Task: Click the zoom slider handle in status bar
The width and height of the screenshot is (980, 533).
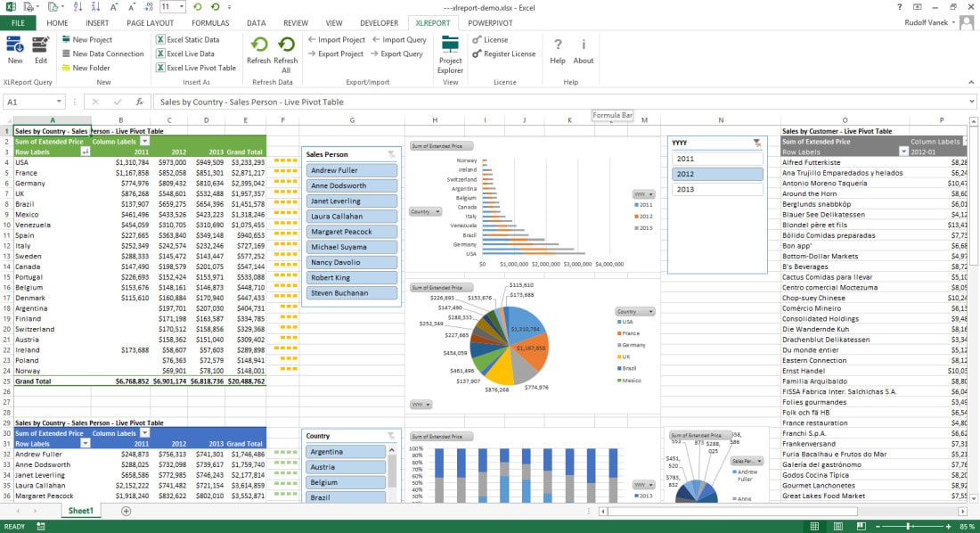Action: coord(908,527)
